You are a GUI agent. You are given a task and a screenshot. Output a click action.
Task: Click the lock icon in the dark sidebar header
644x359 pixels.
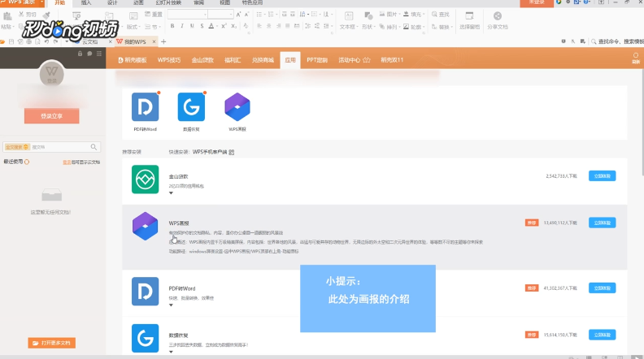[80, 54]
